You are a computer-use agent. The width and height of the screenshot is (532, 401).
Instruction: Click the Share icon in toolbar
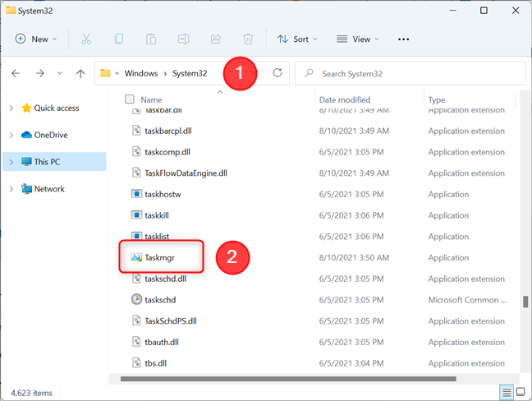pyautogui.click(x=216, y=39)
